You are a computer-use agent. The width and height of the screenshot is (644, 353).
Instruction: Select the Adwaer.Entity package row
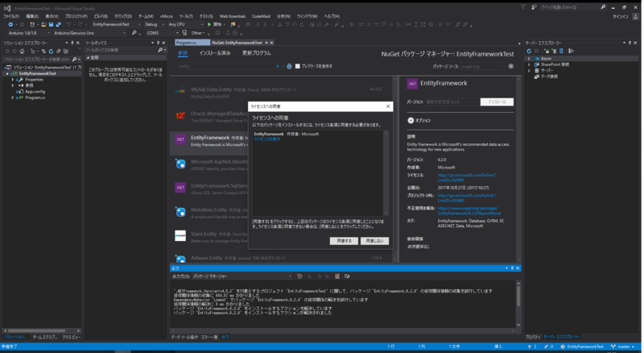281,258
